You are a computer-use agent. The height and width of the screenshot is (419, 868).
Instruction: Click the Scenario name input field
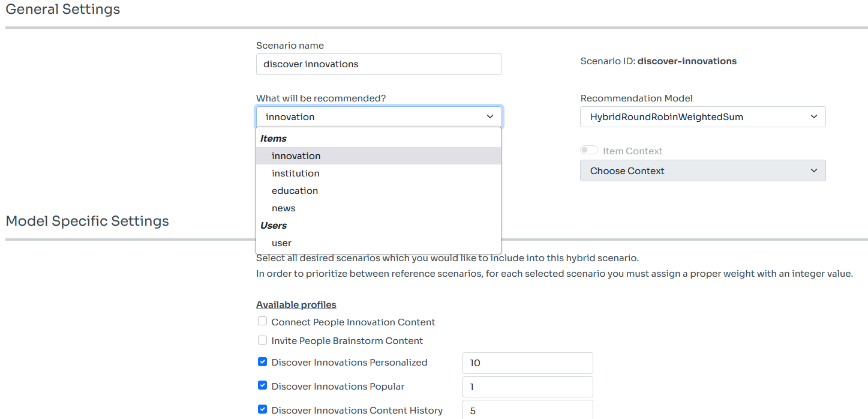tap(379, 64)
